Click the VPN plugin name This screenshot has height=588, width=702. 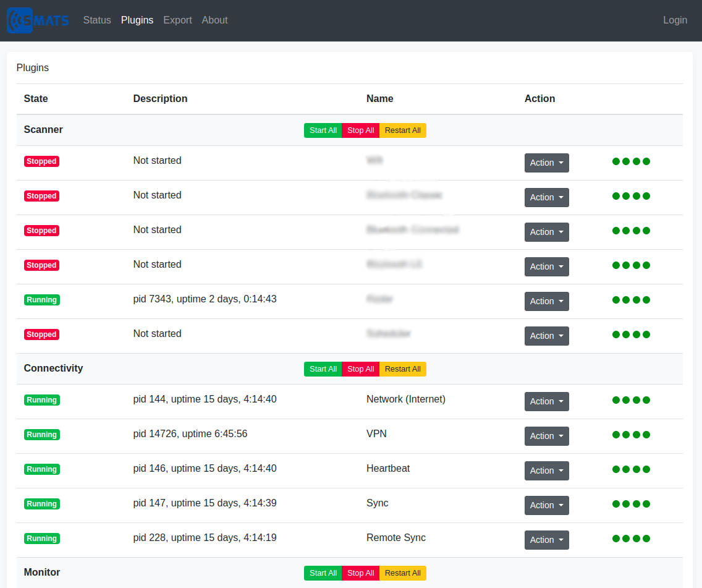click(x=376, y=433)
